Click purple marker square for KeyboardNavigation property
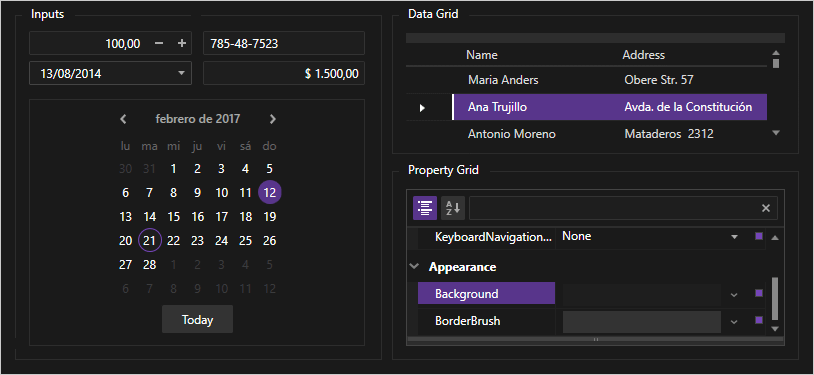Viewport: 814px width, 375px height. [759, 236]
